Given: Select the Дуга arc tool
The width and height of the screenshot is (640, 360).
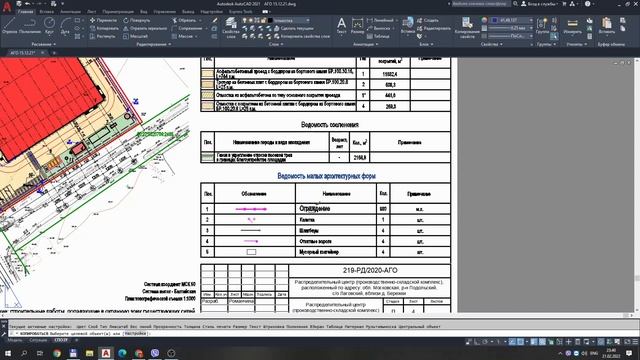Looking at the screenshot, I should point(65,26).
